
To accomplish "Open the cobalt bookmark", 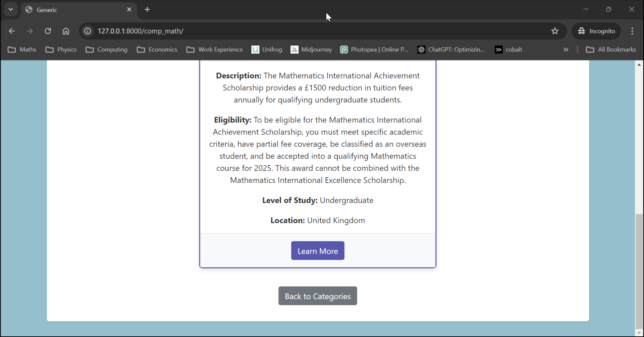I will [509, 50].
